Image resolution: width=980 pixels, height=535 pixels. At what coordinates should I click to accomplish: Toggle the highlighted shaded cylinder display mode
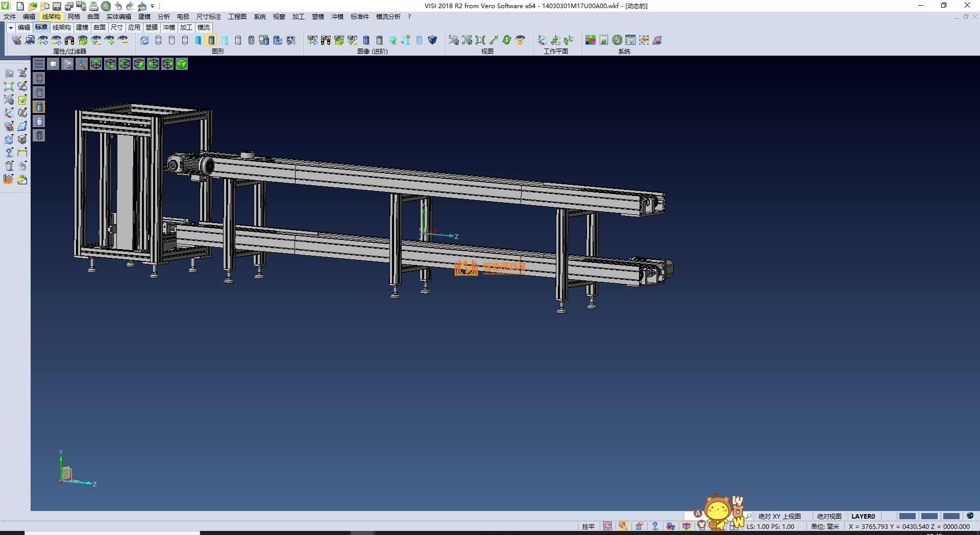(x=211, y=40)
